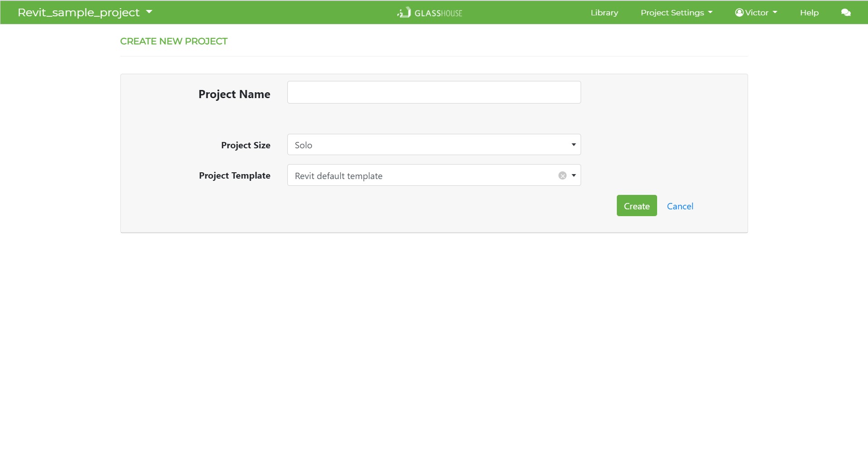Clear the selected Revit default template

[562, 175]
